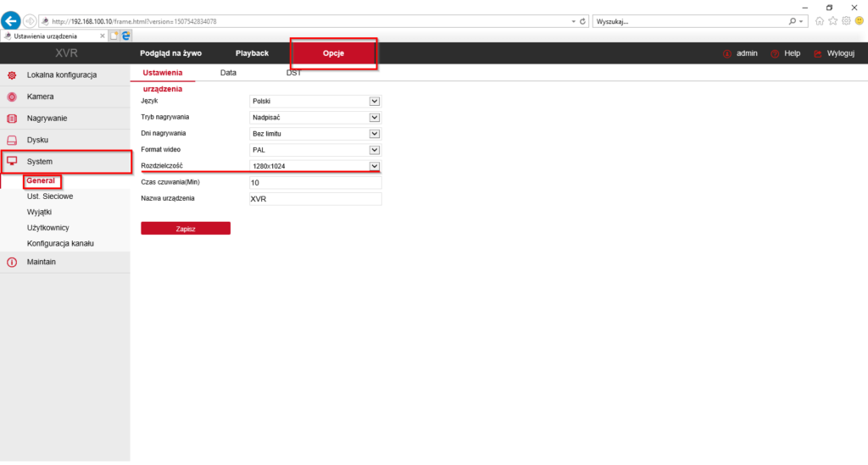Image resolution: width=868 pixels, height=465 pixels.
Task: Select Ust. Sieciowe in System menu
Action: [x=49, y=196]
